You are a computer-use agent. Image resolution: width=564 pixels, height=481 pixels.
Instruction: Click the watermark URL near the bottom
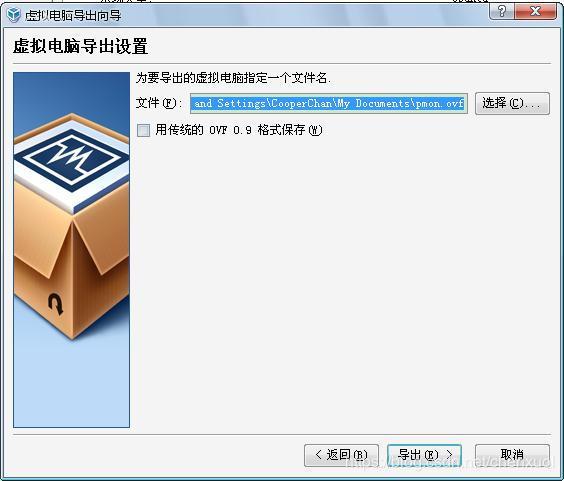click(448, 462)
